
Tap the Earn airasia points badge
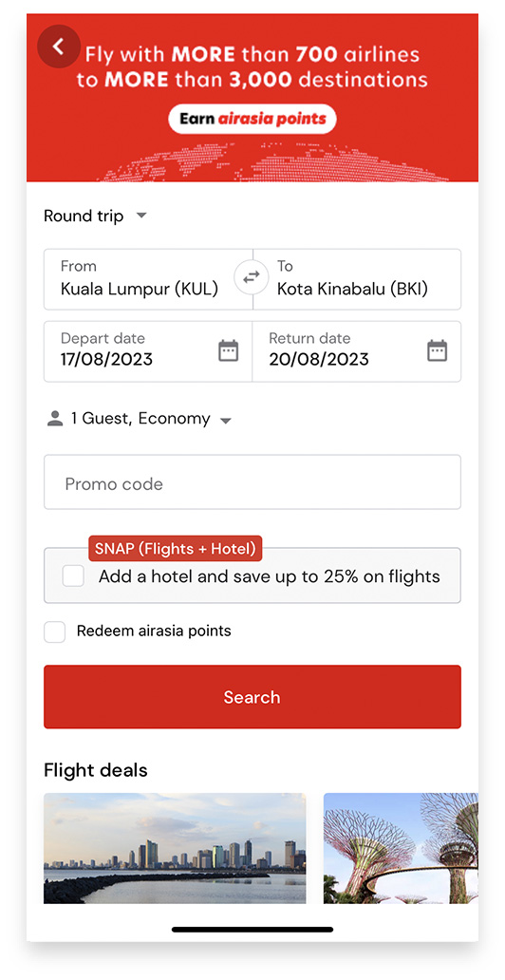tap(252, 119)
